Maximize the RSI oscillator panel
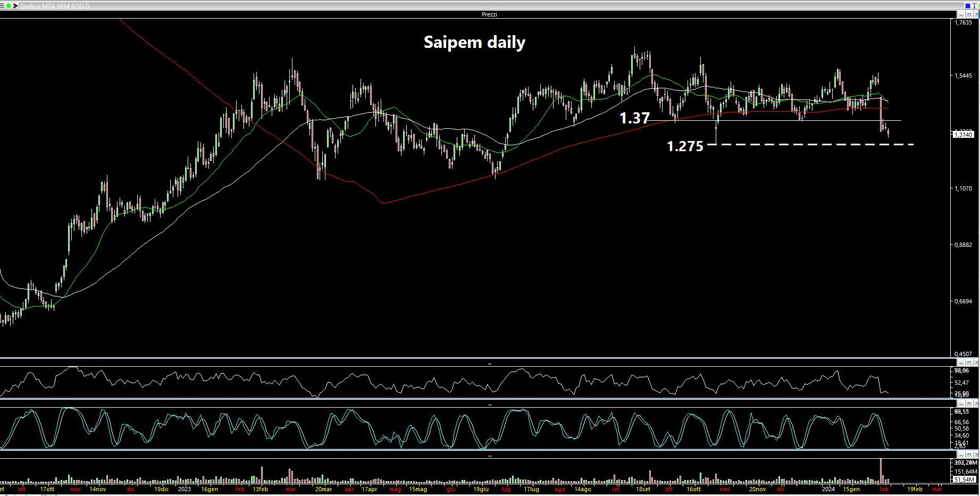The width and height of the screenshot is (980, 496). [x=969, y=362]
